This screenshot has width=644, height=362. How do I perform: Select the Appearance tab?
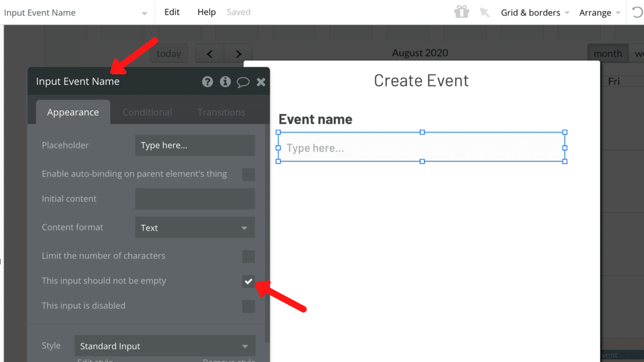click(x=73, y=112)
